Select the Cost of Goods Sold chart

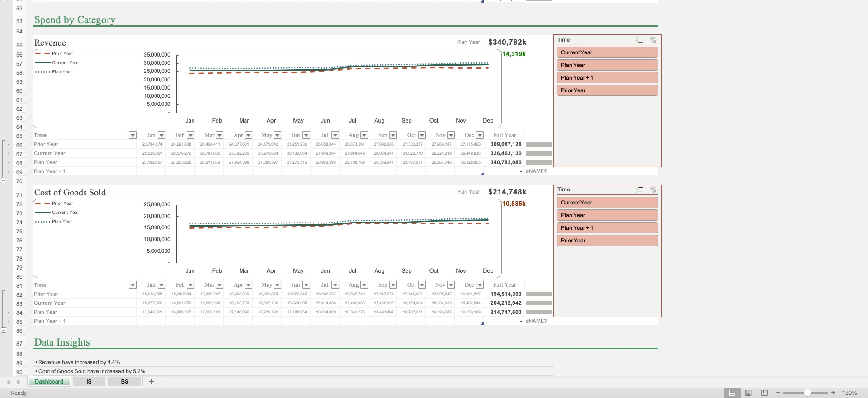pos(267,238)
